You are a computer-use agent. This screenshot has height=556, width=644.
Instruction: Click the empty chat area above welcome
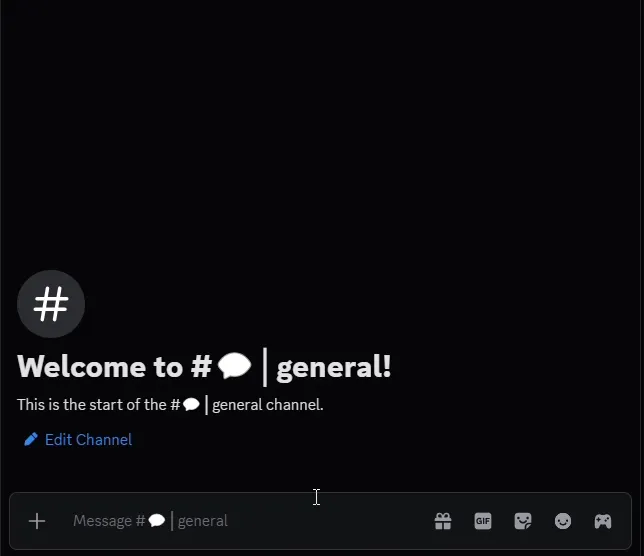[x=322, y=131]
